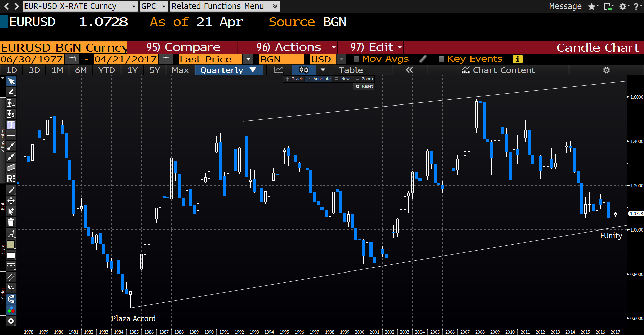The height and width of the screenshot is (335, 644).
Task: Edit moving averages with pencil icon
Action: pos(423,59)
